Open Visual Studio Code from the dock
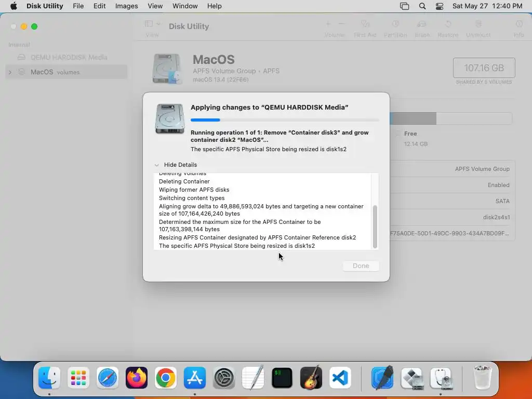The width and height of the screenshot is (532, 399). point(340,378)
